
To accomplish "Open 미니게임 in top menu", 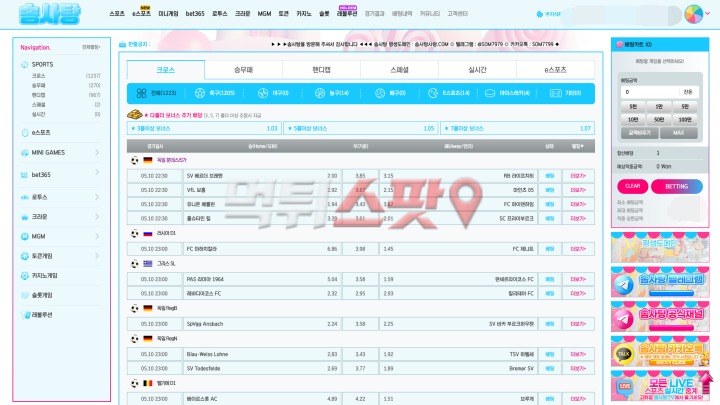I will point(168,14).
